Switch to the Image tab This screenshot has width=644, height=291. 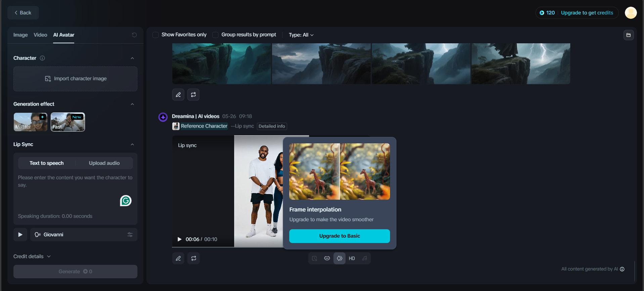[x=20, y=35]
